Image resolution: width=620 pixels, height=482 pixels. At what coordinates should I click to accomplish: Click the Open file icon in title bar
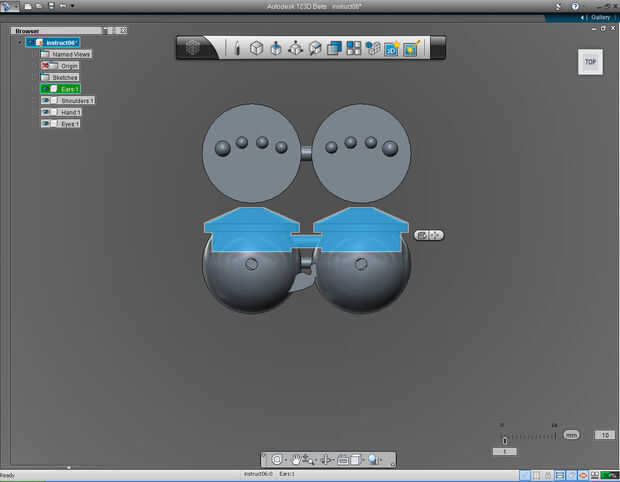39,6
